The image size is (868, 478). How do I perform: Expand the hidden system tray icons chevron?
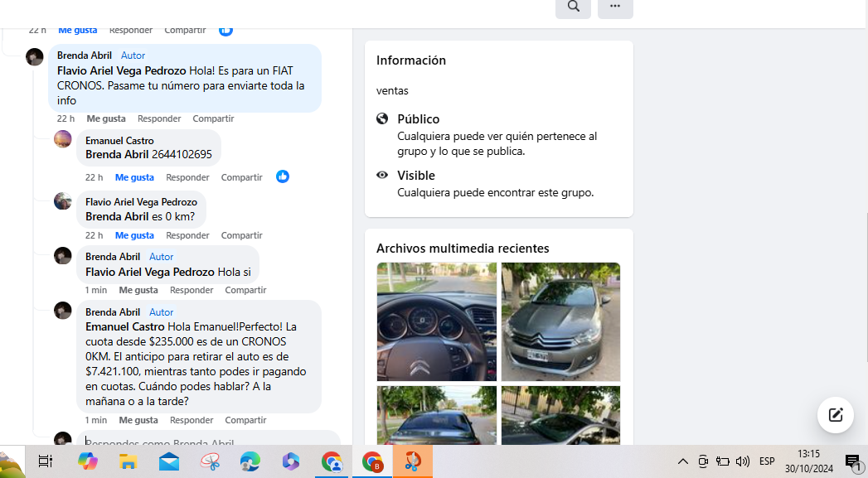[x=682, y=461]
